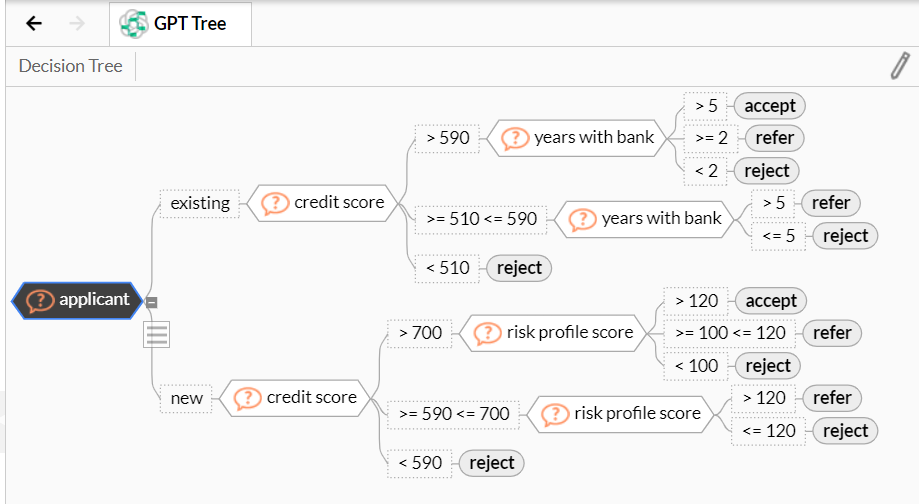
Task: Click the back arrow navigation icon
Action: click(34, 23)
